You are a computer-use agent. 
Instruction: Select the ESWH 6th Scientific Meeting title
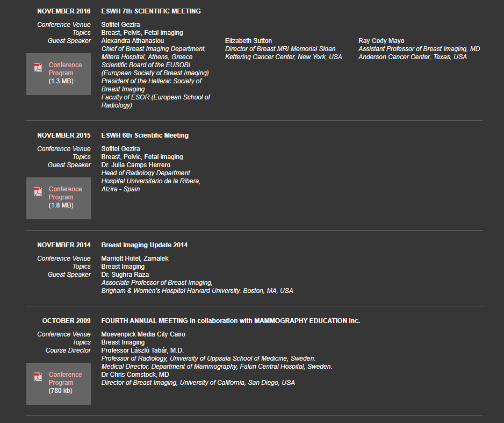pos(145,135)
